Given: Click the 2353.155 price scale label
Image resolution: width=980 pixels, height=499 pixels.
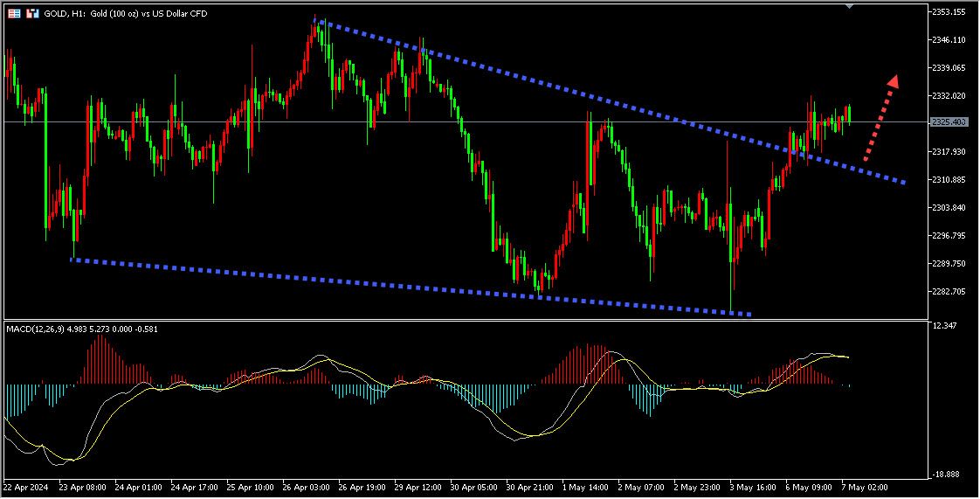Looking at the screenshot, I should click(x=949, y=12).
